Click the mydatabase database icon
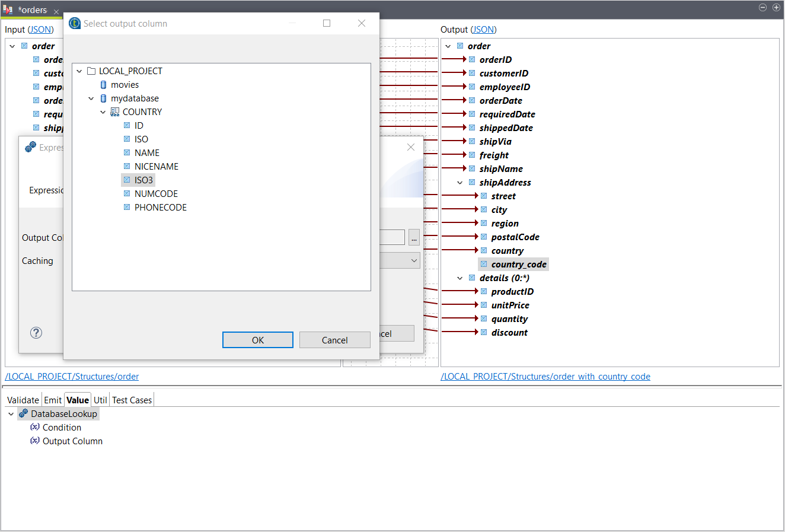This screenshot has width=785, height=532. [103, 98]
